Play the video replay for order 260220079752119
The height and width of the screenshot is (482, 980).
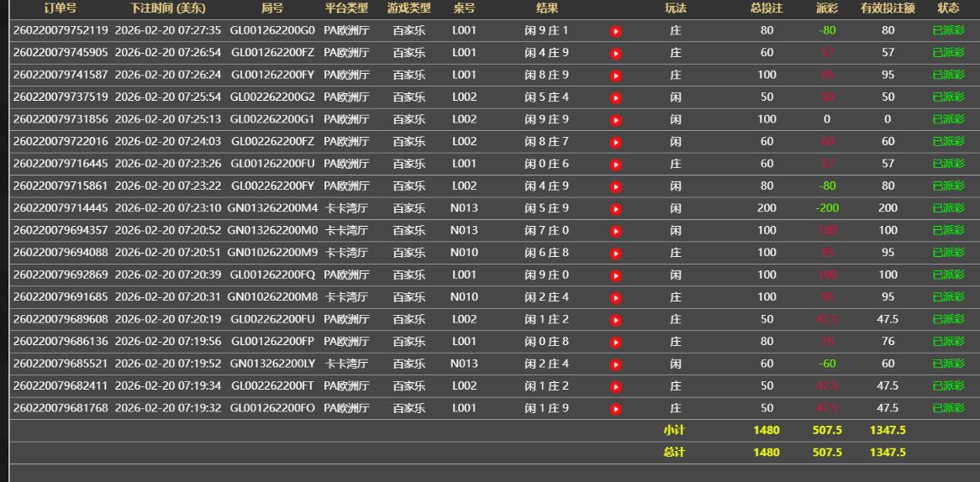coord(615,31)
